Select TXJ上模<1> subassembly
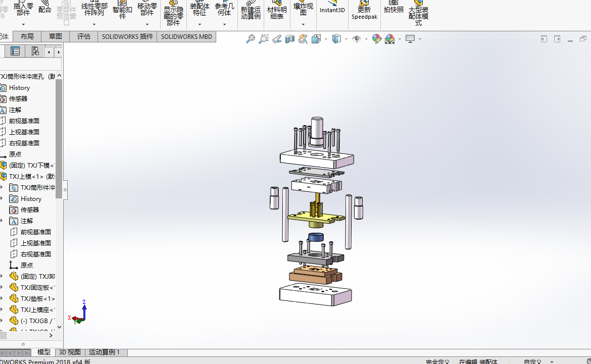The width and height of the screenshot is (591, 364). point(32,176)
